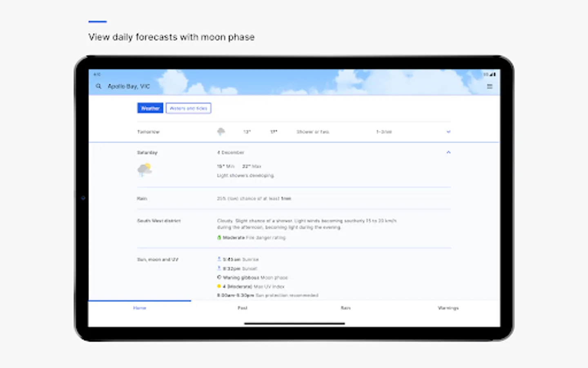Tap the 'Saturday' day heading
The width and height of the screenshot is (588, 368).
point(147,153)
